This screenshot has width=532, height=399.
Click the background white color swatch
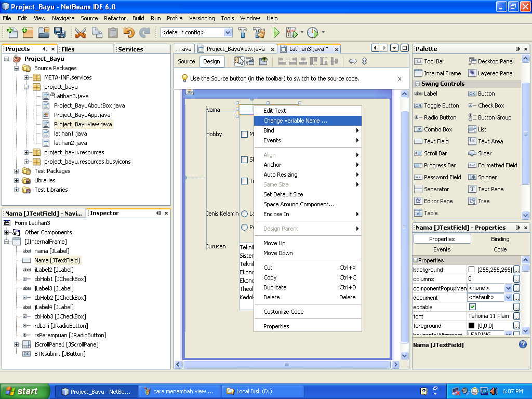[471, 270]
